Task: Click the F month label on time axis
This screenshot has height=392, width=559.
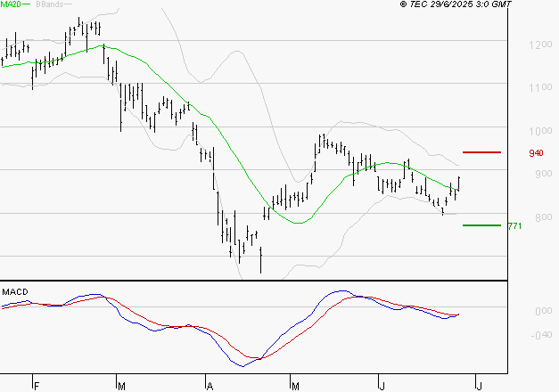Action: (37, 387)
